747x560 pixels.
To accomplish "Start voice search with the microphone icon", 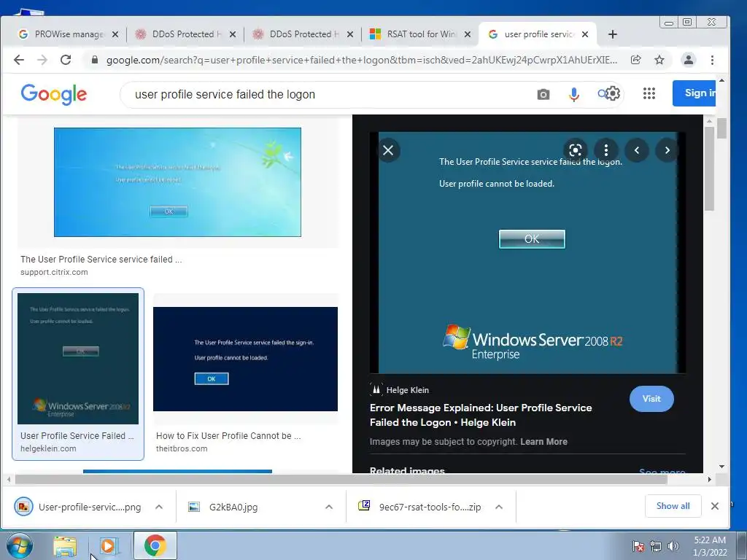I will pos(574,94).
